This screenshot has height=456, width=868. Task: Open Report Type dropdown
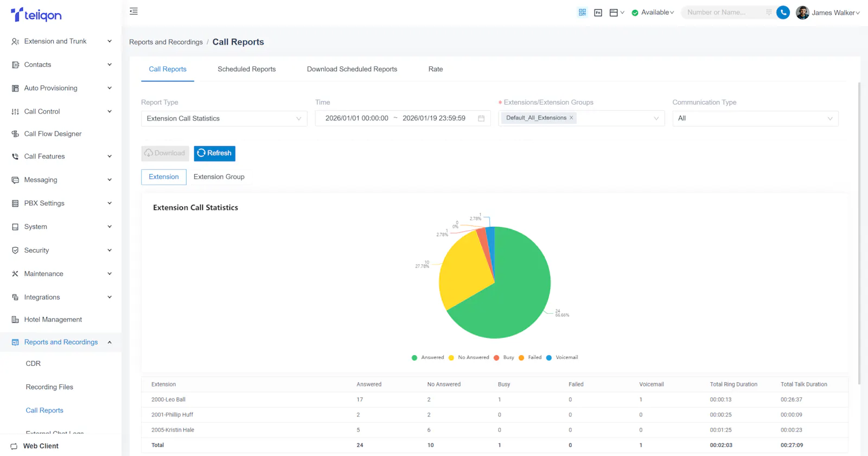tap(224, 118)
